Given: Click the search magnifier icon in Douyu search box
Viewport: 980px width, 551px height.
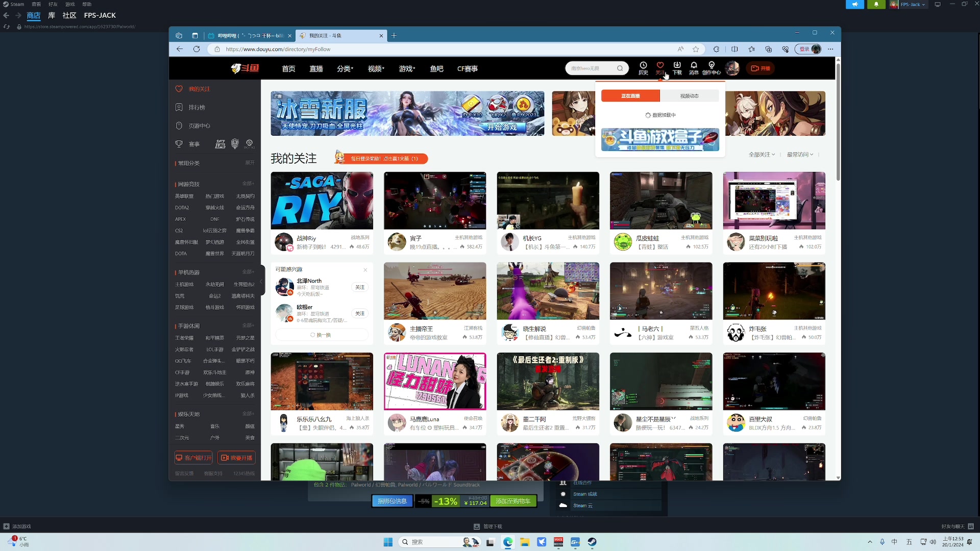Looking at the screenshot, I should click(x=620, y=68).
